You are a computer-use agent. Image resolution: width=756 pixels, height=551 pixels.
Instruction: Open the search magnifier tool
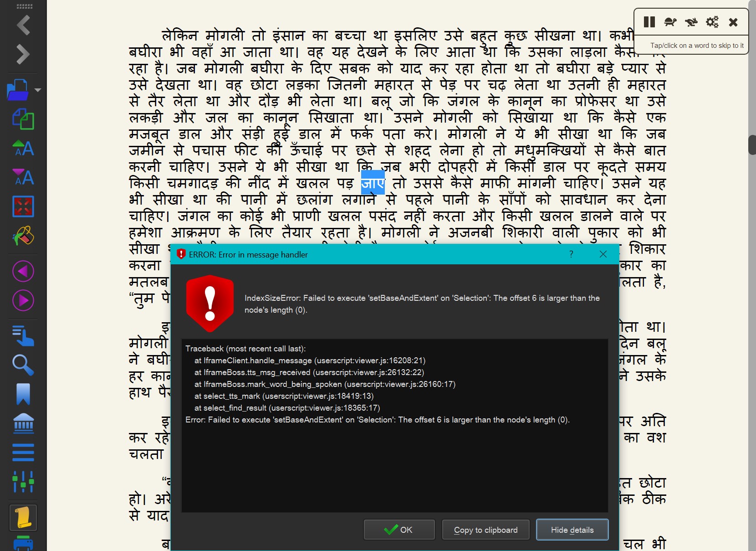23,365
